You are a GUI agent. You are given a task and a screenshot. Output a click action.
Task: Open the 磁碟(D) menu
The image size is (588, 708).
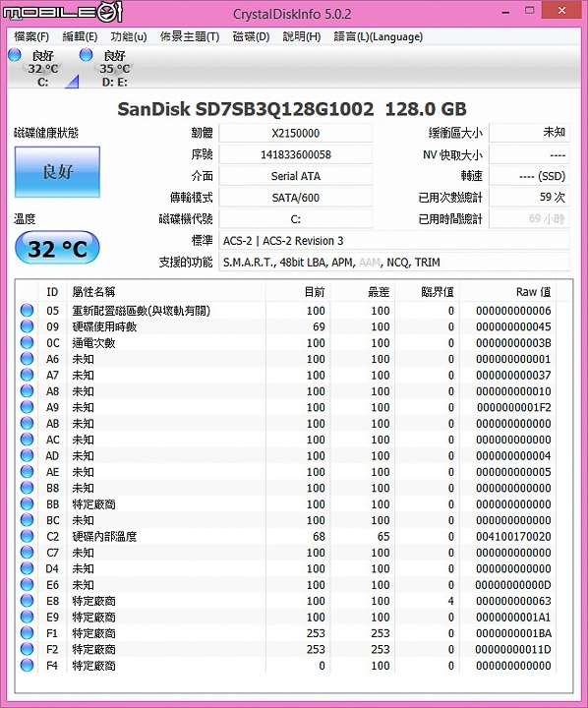coord(251,36)
